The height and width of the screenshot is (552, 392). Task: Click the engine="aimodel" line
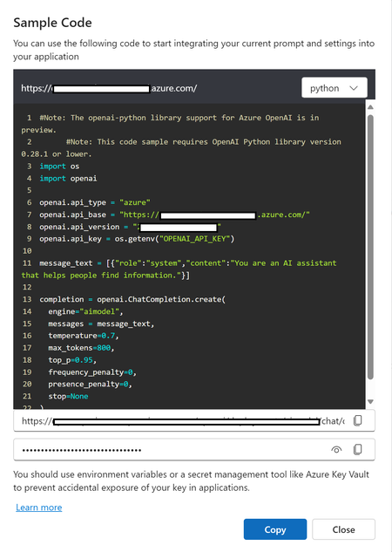click(x=85, y=311)
